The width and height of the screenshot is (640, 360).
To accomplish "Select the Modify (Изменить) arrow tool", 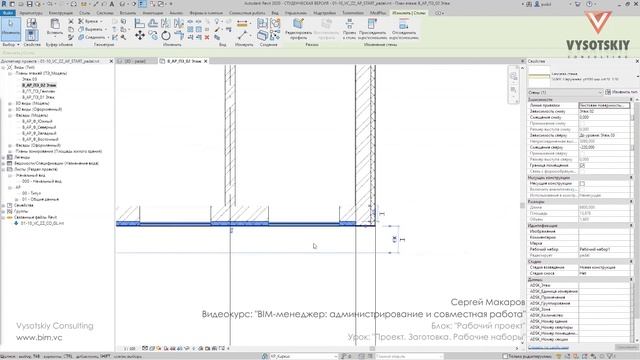I will tap(11, 29).
